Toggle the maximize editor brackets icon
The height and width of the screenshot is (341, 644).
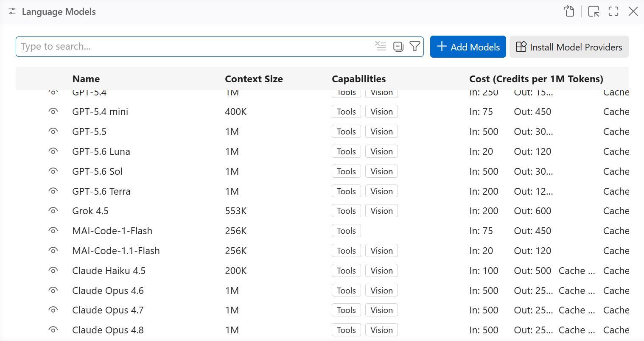tap(613, 11)
